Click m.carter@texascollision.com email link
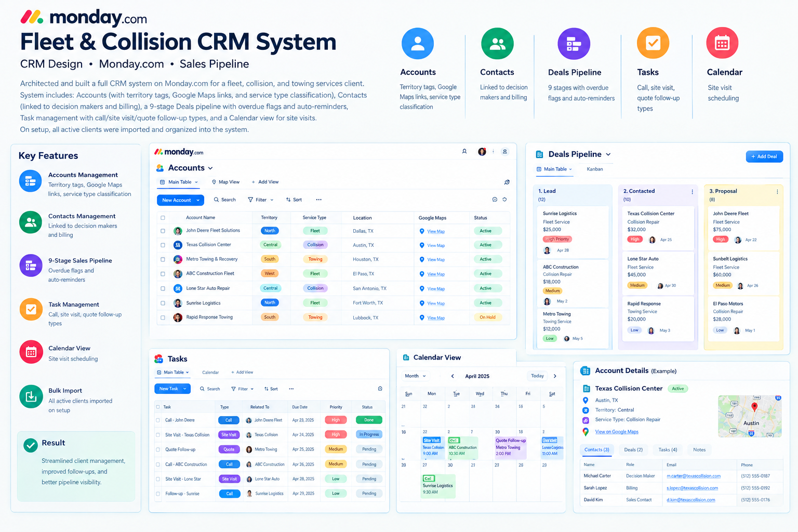Viewport: 798px width, 532px height. [x=694, y=476]
